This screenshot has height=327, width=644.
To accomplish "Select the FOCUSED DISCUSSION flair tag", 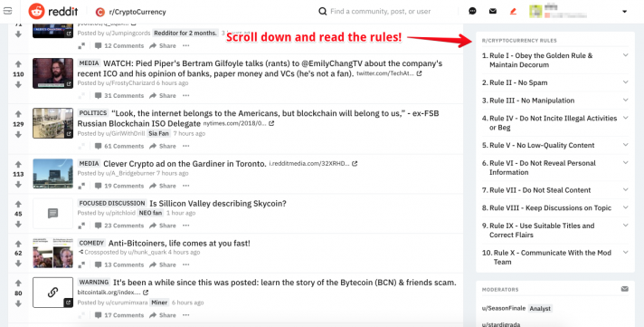I will tap(112, 203).
